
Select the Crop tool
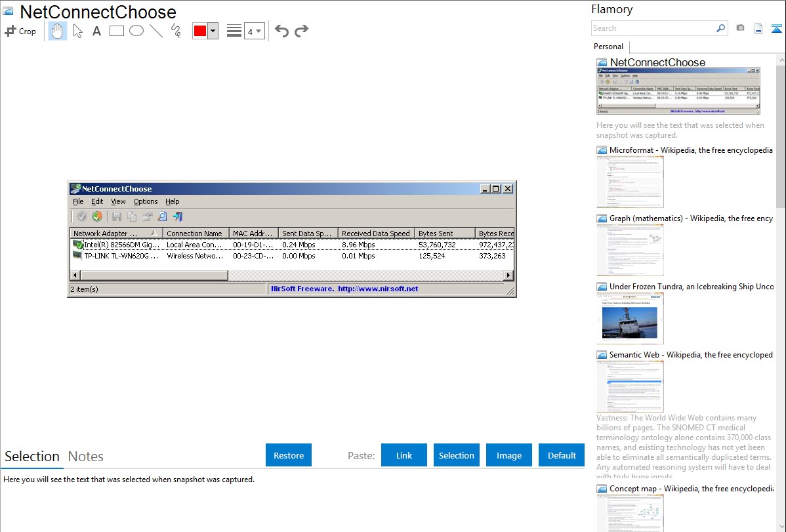[20, 31]
